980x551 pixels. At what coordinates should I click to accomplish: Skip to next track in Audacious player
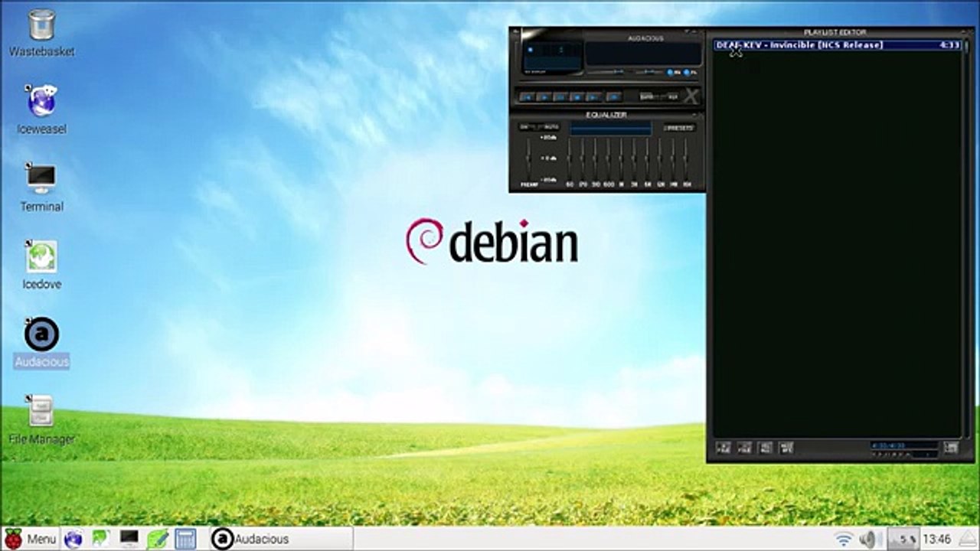594,97
